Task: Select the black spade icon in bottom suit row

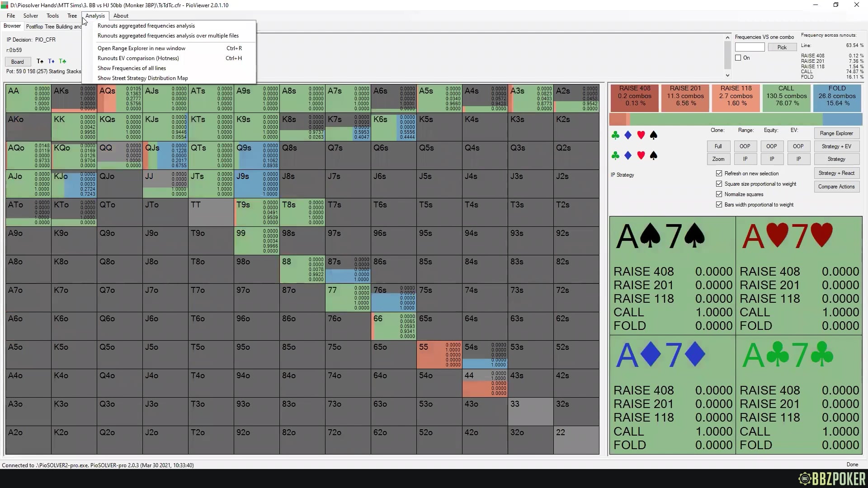Action: click(x=653, y=155)
